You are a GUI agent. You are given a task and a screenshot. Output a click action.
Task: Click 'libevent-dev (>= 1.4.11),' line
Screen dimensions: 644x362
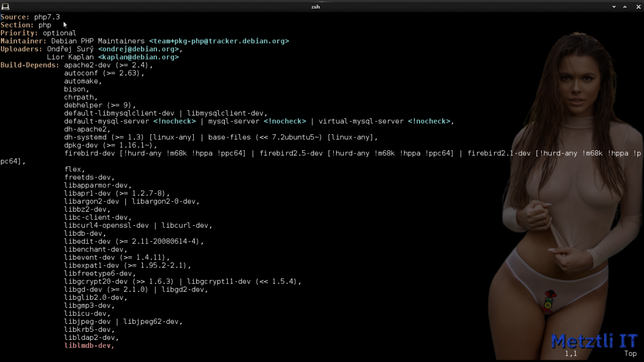point(117,258)
